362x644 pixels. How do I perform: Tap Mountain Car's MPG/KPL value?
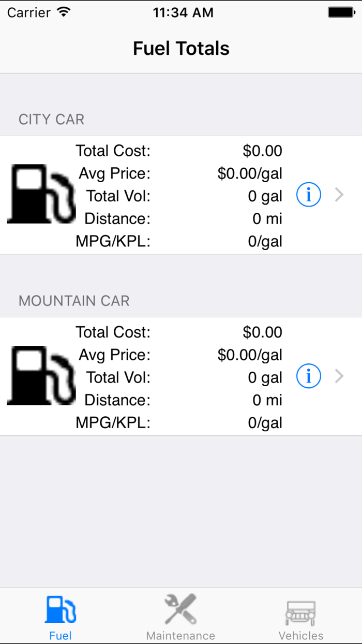tap(265, 422)
